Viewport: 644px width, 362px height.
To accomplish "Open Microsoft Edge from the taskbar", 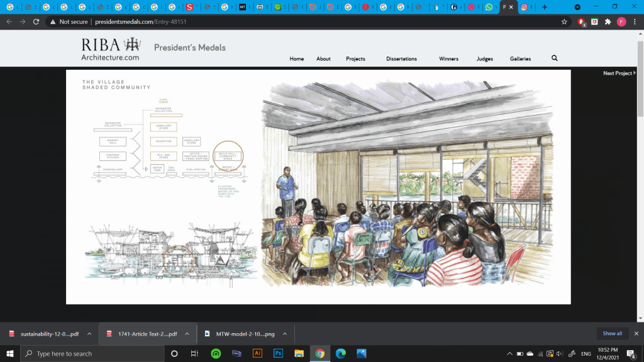I will [x=340, y=353].
